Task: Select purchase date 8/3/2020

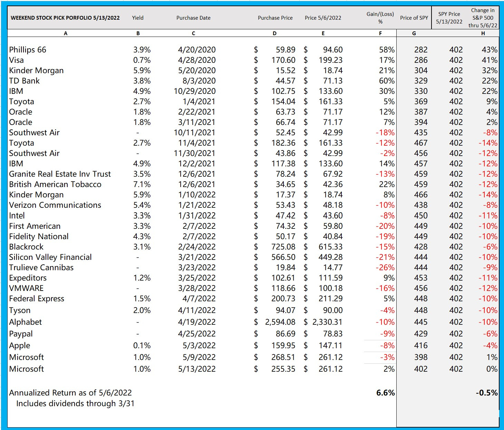Action: pyautogui.click(x=200, y=81)
